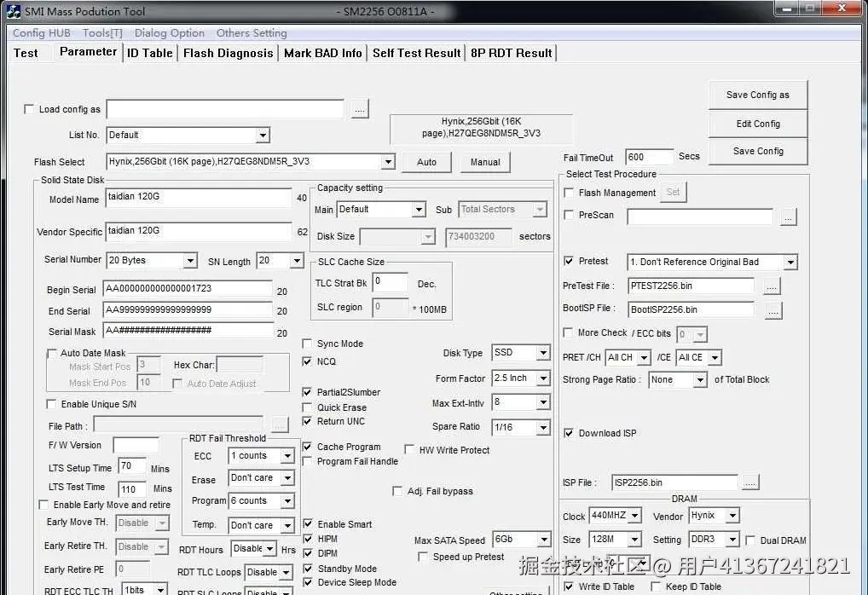The image size is (868, 595).
Task: Enable the Load config as checkbox
Action: pyautogui.click(x=29, y=109)
